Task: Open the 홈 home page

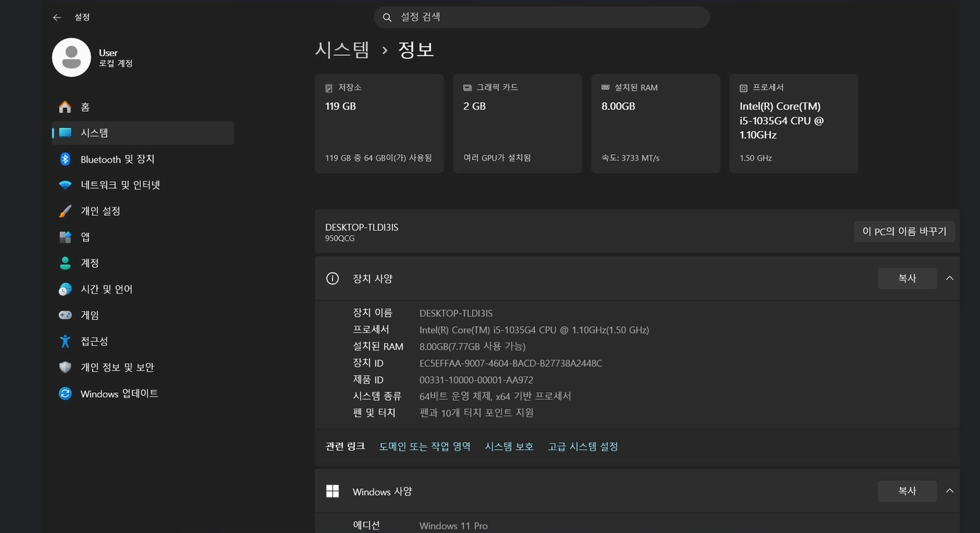Action: pyautogui.click(x=143, y=107)
